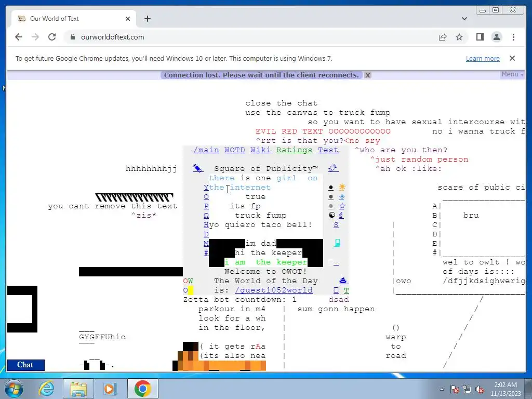Open the Learn more link

click(483, 58)
